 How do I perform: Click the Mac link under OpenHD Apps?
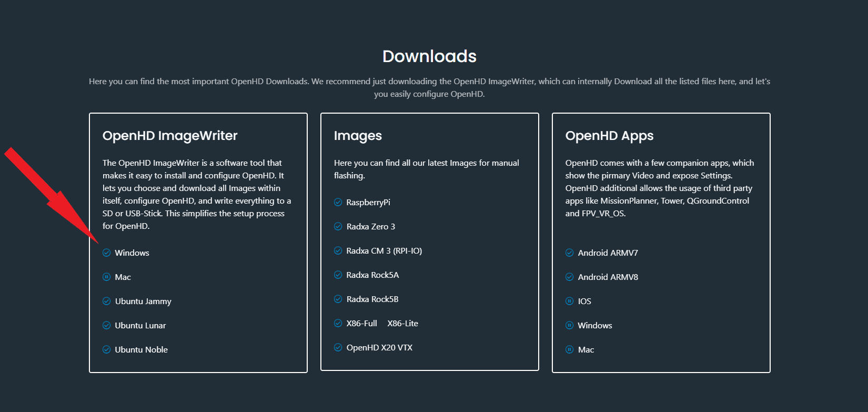coord(586,349)
